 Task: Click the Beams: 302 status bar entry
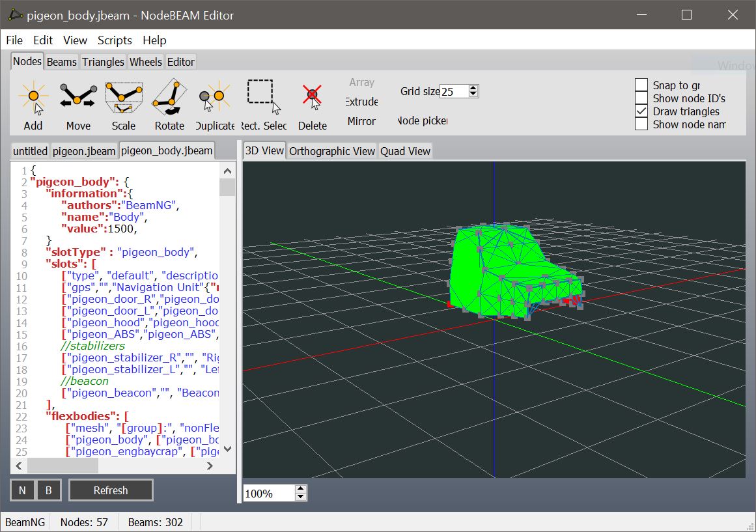coord(155,522)
